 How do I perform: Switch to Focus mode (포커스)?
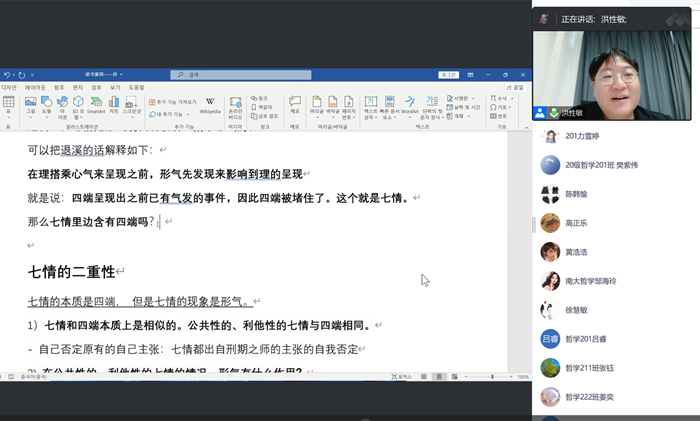pos(401,377)
